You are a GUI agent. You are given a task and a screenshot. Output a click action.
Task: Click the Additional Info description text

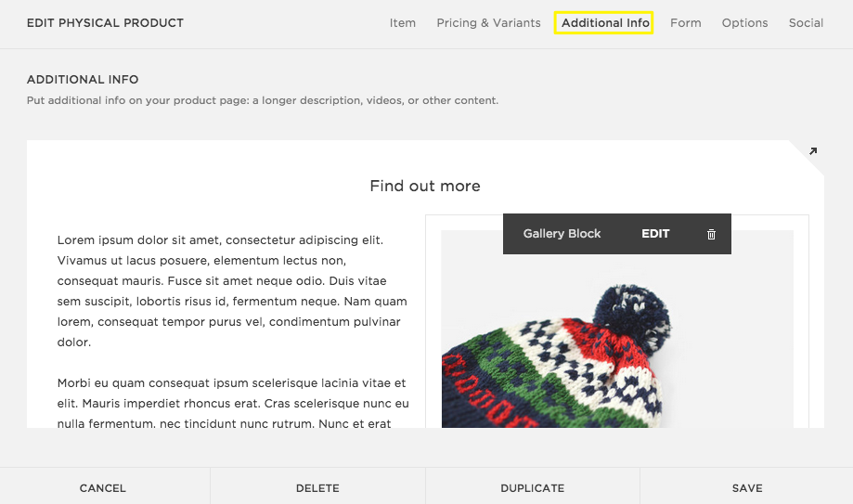(262, 100)
